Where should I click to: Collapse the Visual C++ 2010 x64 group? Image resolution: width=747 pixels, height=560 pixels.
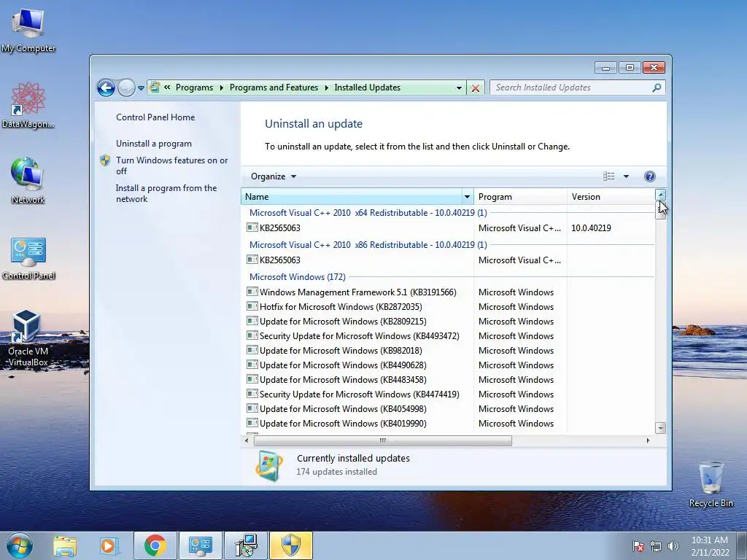[x=368, y=213]
